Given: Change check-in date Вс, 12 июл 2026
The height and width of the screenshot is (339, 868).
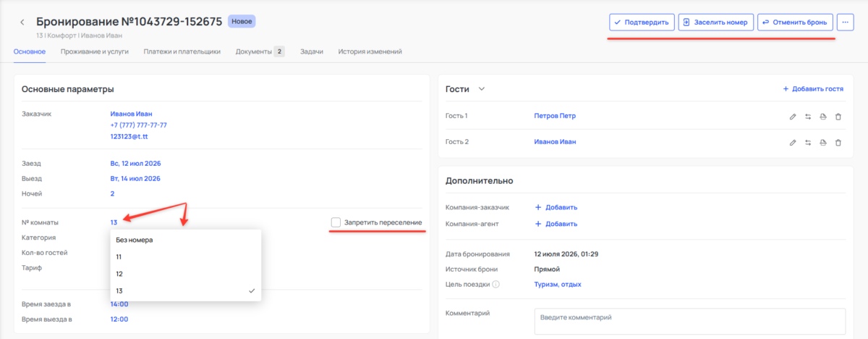Looking at the screenshot, I should coord(135,164).
